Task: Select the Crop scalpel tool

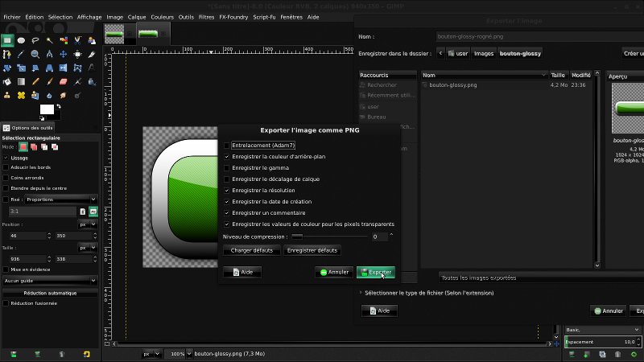Action: [92, 54]
